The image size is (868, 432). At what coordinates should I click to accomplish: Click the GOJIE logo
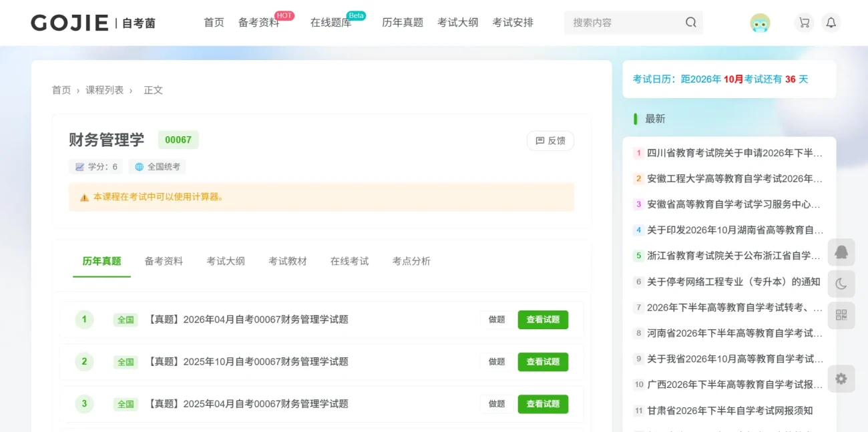pos(93,23)
